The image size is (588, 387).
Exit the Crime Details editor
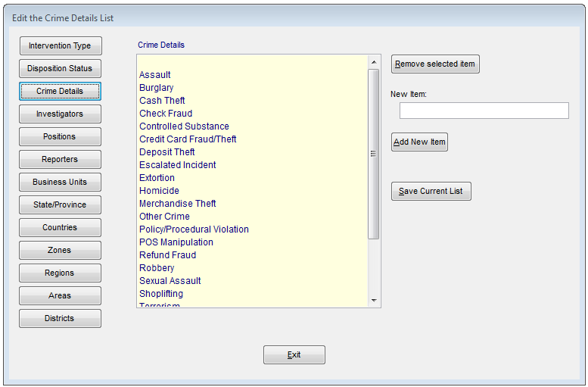[294, 354]
